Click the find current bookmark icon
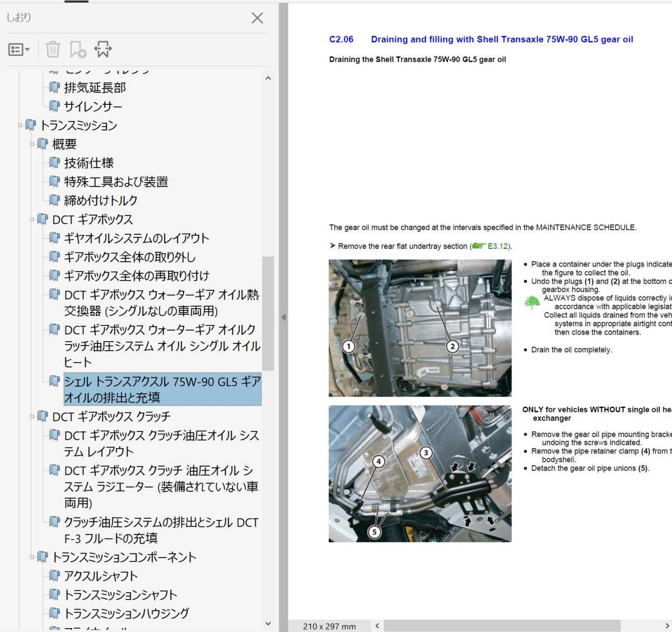The width and height of the screenshot is (672, 632). click(x=103, y=49)
